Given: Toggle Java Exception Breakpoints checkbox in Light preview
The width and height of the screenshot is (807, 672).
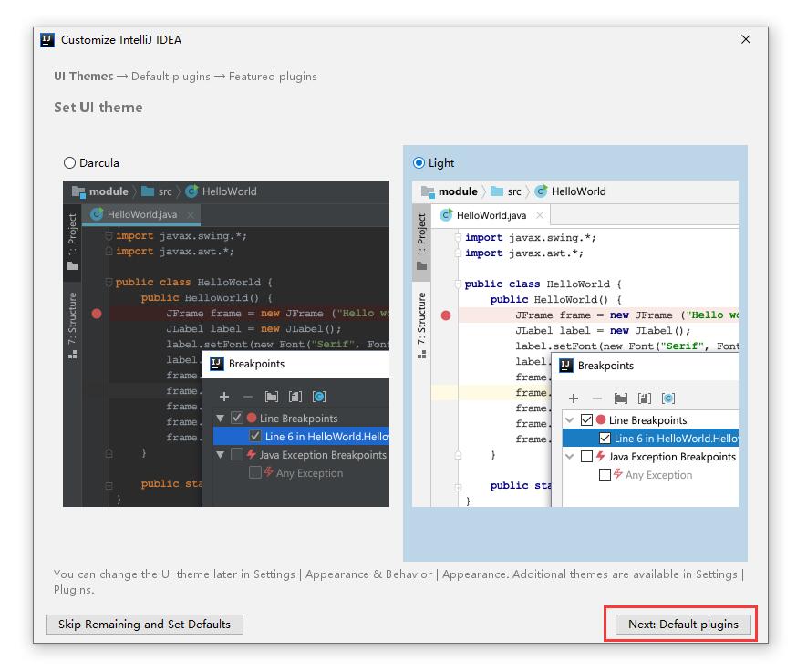Looking at the screenshot, I should [586, 457].
